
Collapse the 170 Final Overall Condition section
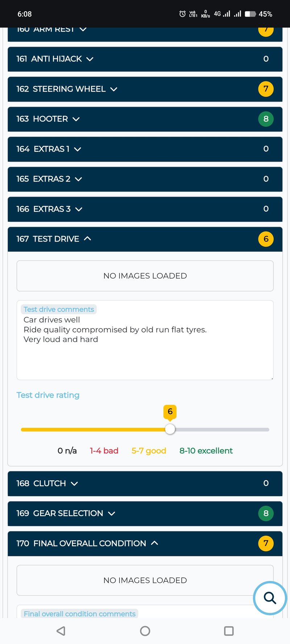(145, 543)
